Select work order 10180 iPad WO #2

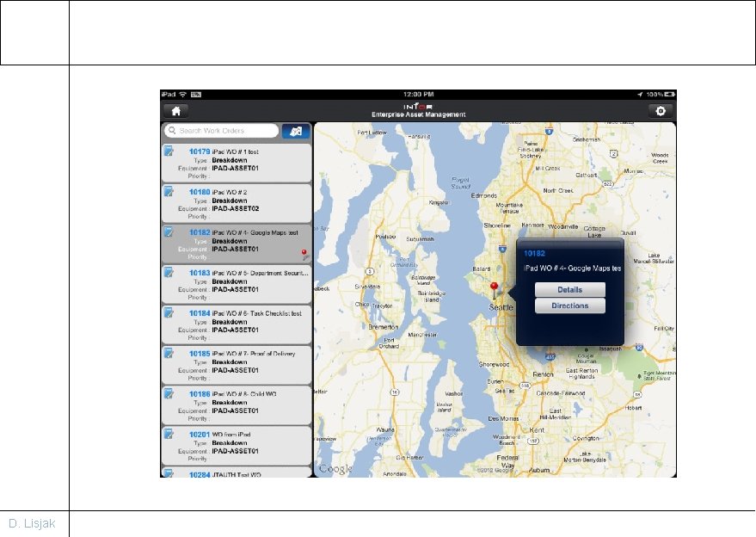[237, 204]
